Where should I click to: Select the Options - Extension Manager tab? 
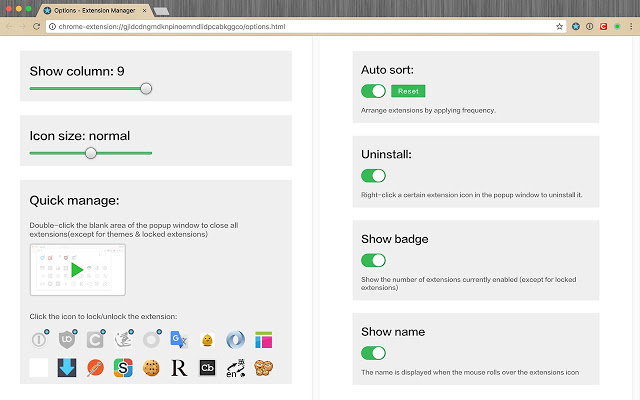coord(96,10)
